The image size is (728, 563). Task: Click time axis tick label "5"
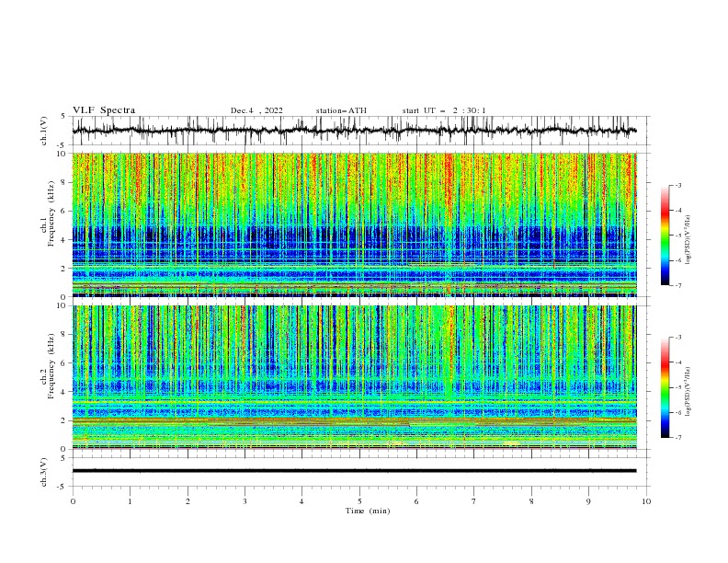(x=359, y=501)
